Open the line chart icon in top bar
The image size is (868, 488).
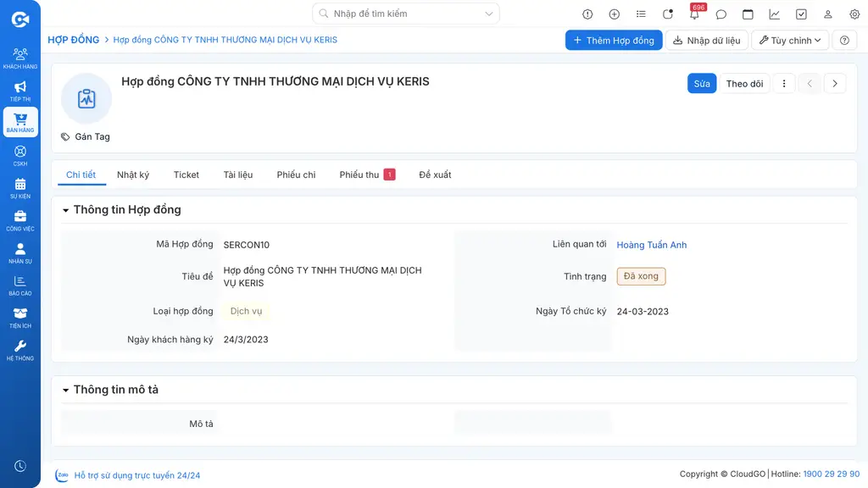pyautogui.click(x=774, y=14)
